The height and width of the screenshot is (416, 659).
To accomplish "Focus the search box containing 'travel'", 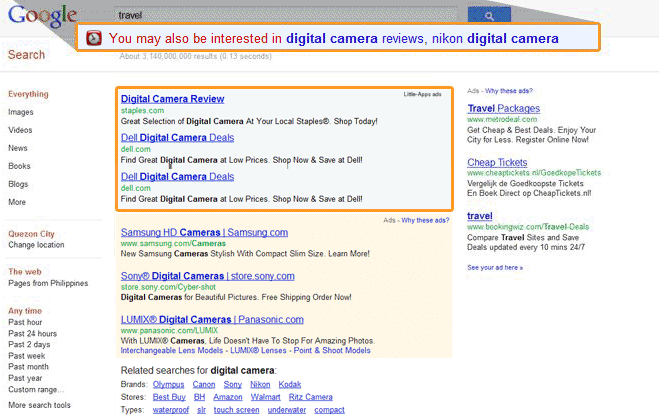I will 286,15.
